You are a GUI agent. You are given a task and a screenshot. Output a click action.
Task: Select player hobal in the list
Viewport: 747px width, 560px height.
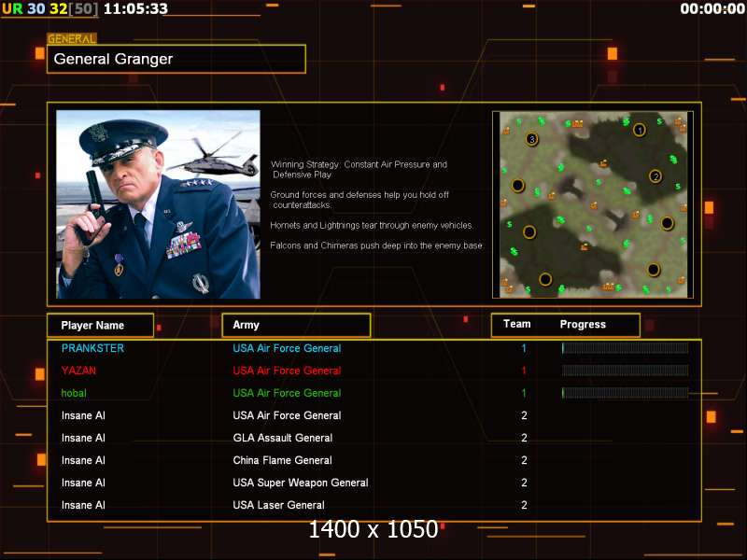(x=74, y=393)
